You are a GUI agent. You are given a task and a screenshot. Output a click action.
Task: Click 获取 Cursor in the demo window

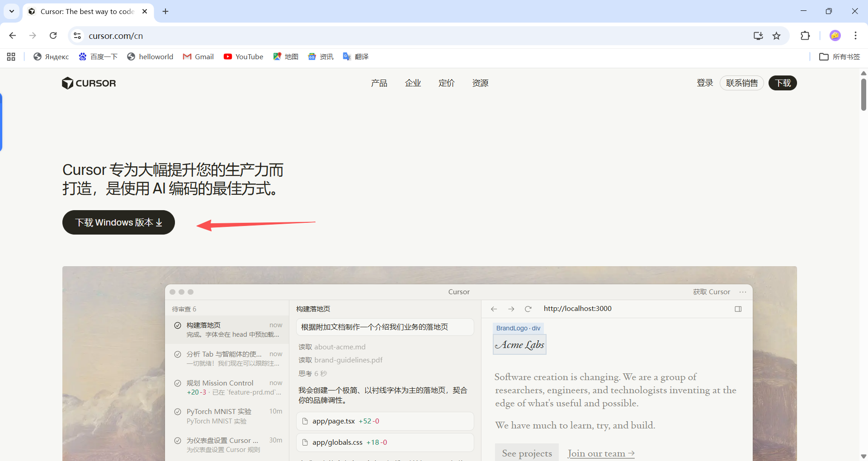(x=712, y=292)
